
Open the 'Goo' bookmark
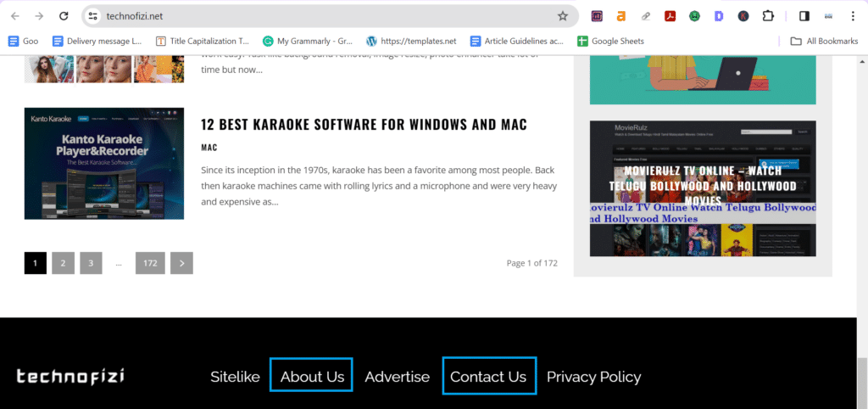[23, 41]
